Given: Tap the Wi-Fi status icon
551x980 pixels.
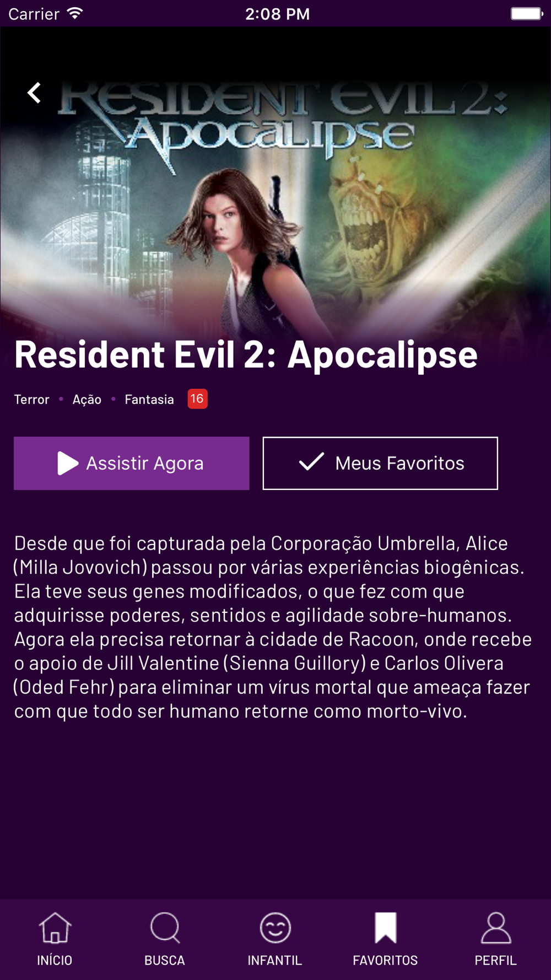Looking at the screenshot, I should point(74,13).
